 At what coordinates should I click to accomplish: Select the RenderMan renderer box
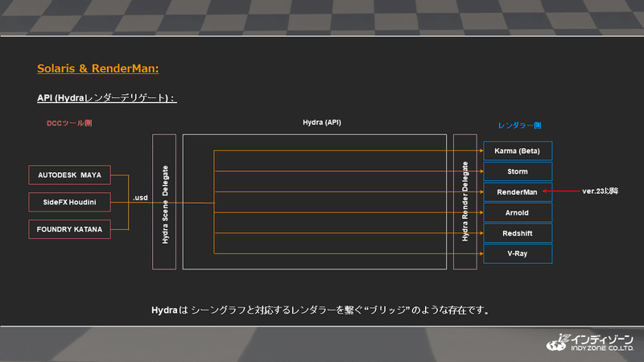pyautogui.click(x=518, y=191)
